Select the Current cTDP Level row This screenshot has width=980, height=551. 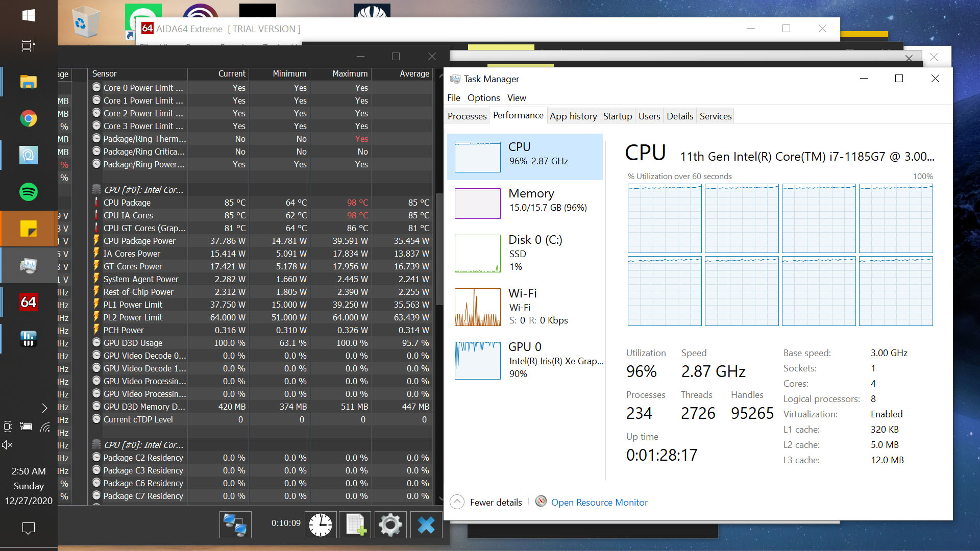(260, 419)
